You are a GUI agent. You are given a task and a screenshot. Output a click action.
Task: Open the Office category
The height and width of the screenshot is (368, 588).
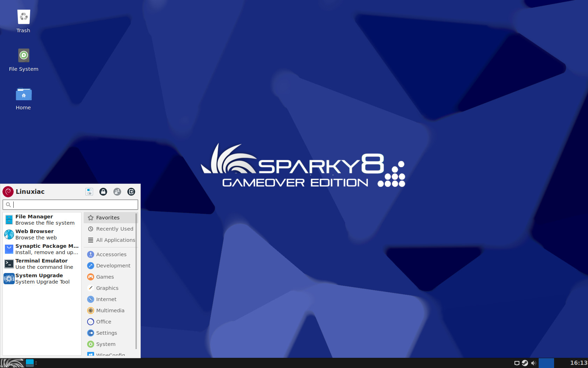point(110,322)
